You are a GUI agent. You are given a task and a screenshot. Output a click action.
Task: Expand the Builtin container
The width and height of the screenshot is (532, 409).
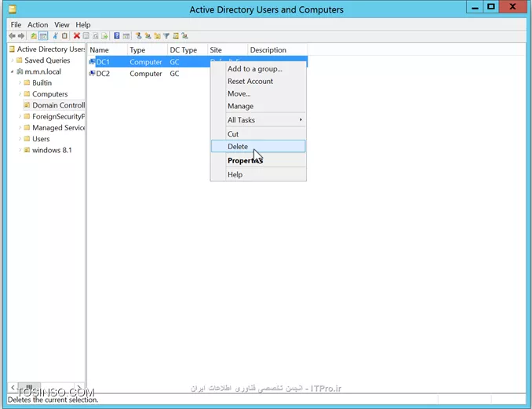(x=20, y=82)
